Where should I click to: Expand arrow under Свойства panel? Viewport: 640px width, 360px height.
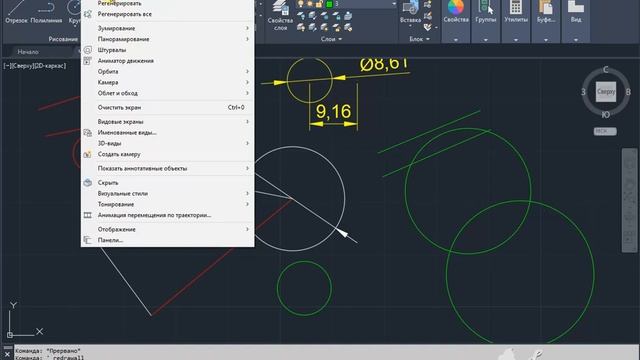point(456,40)
